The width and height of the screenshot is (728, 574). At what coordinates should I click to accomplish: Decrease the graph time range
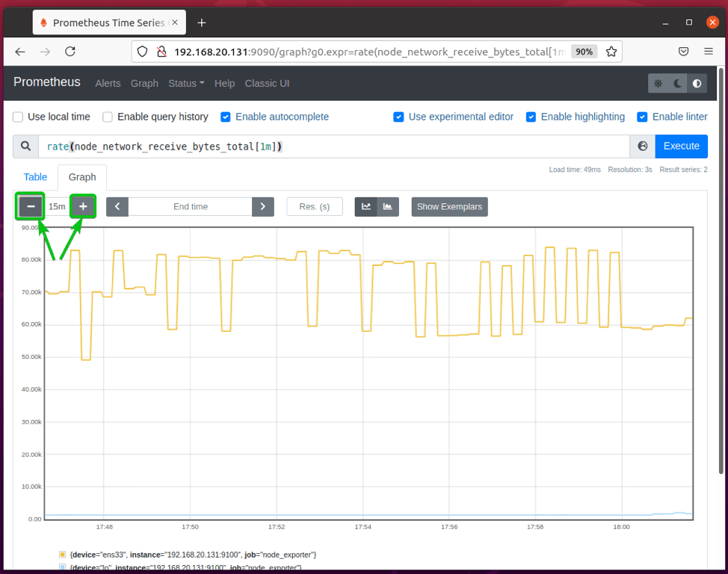31,207
